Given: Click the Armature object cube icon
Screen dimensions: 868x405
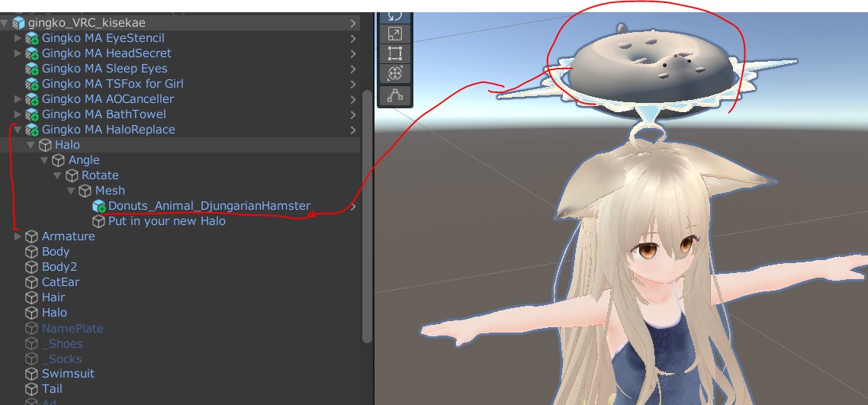Looking at the screenshot, I should click(x=32, y=236).
